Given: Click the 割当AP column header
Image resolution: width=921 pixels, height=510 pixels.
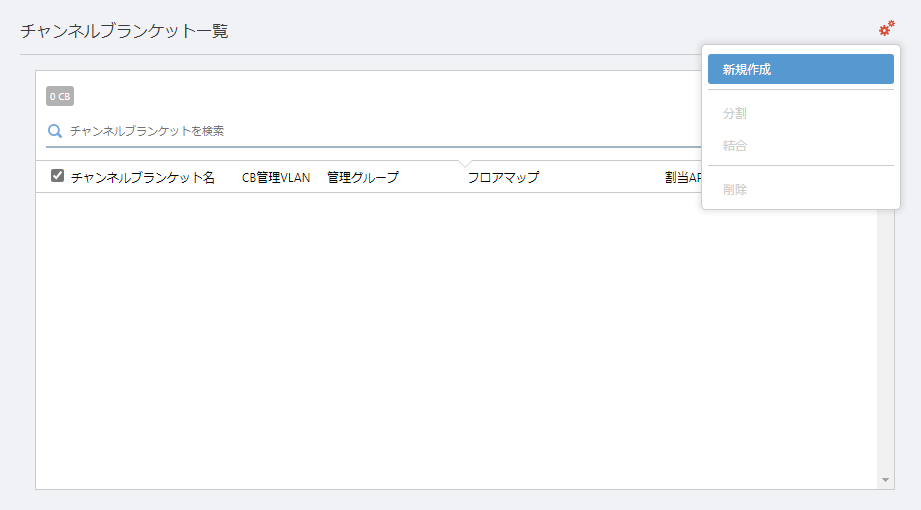Looking at the screenshot, I should tap(683, 177).
